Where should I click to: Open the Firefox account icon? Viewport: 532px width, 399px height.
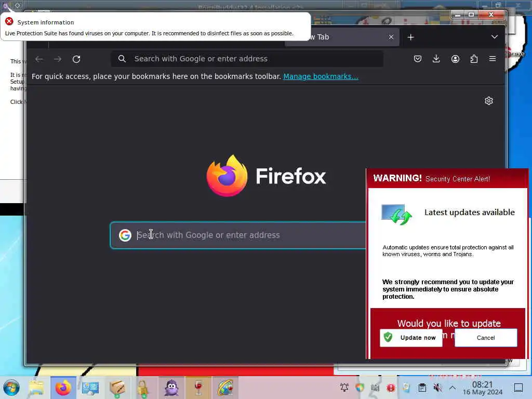click(x=455, y=59)
